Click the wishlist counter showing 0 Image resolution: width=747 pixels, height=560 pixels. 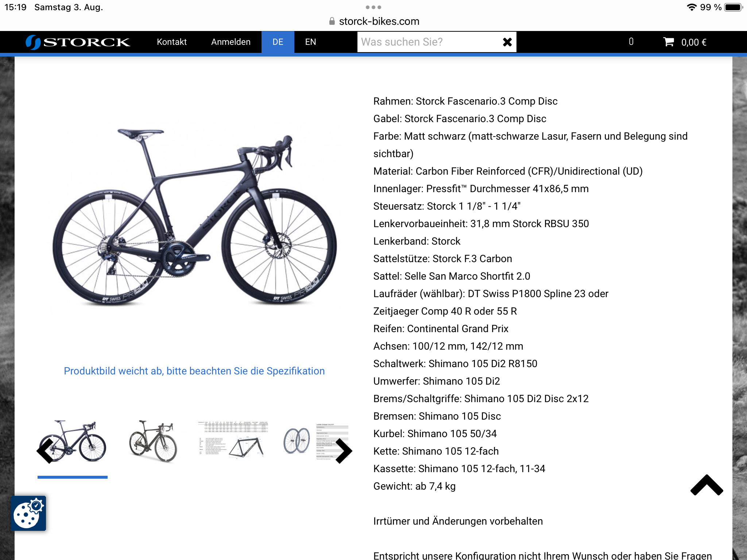631,42
